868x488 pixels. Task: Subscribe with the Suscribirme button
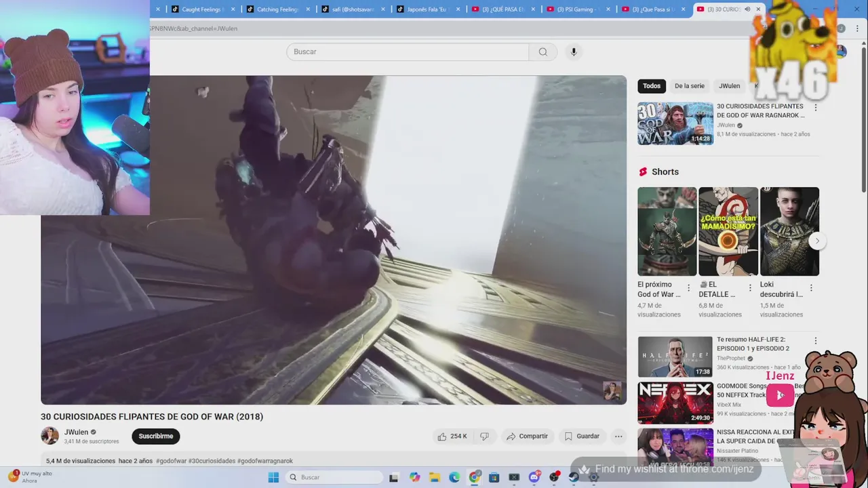(x=156, y=436)
